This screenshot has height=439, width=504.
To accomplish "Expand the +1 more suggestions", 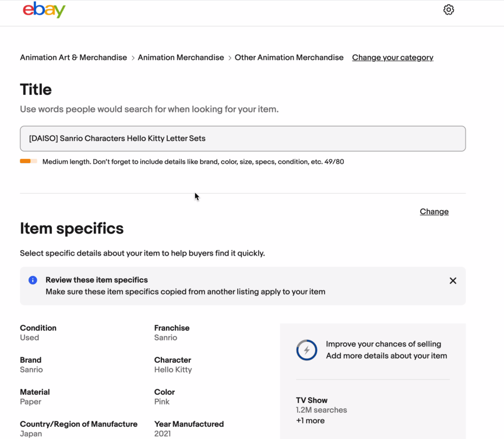I will tap(311, 420).
